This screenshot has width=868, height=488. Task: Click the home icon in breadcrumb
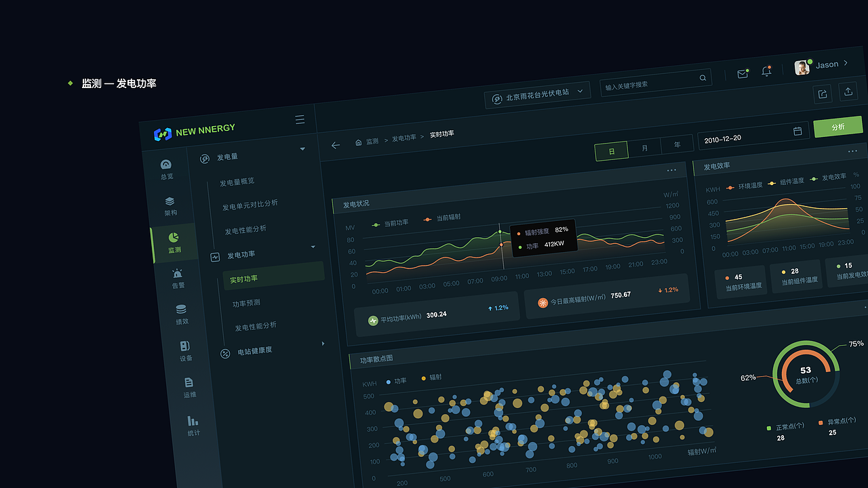(358, 142)
